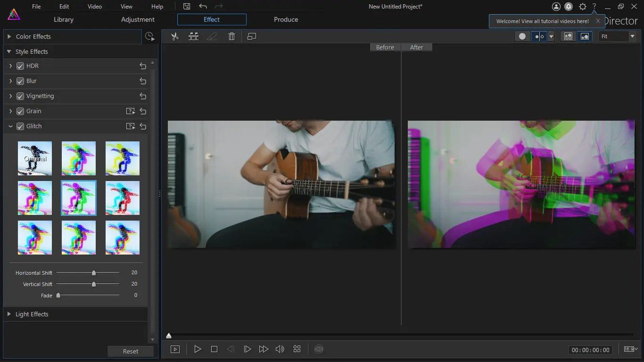644x362 pixels.
Task: Uncheck the Blur effect checkbox
Action: (20, 81)
